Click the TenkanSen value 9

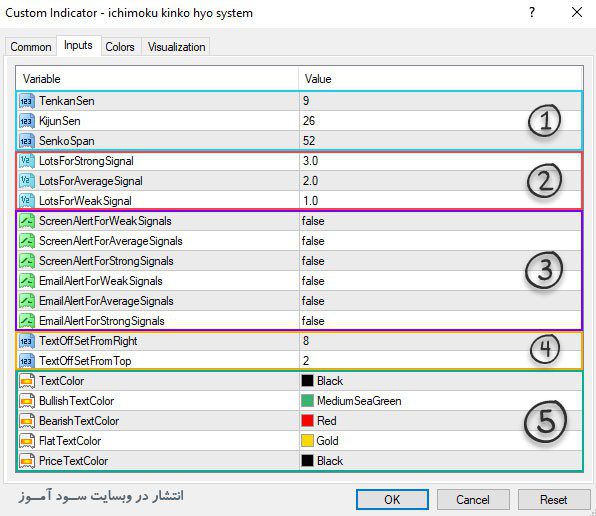pos(306,101)
